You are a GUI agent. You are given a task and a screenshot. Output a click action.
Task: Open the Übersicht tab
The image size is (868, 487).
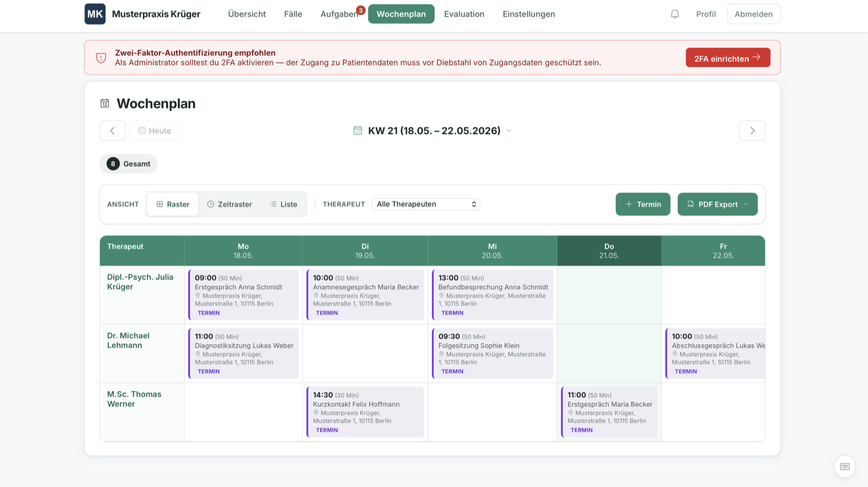[x=247, y=14]
